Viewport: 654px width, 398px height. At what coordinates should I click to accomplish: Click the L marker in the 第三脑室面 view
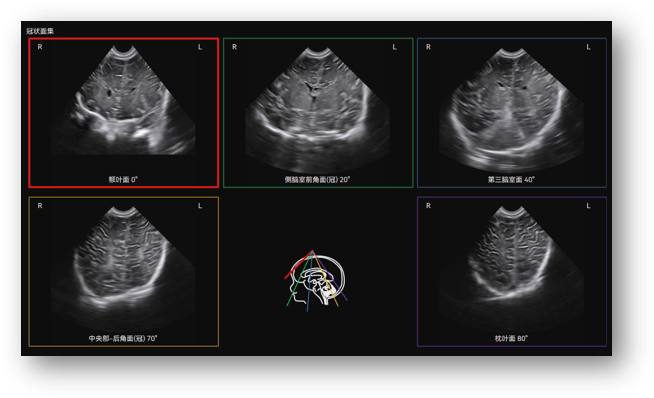click(x=588, y=47)
